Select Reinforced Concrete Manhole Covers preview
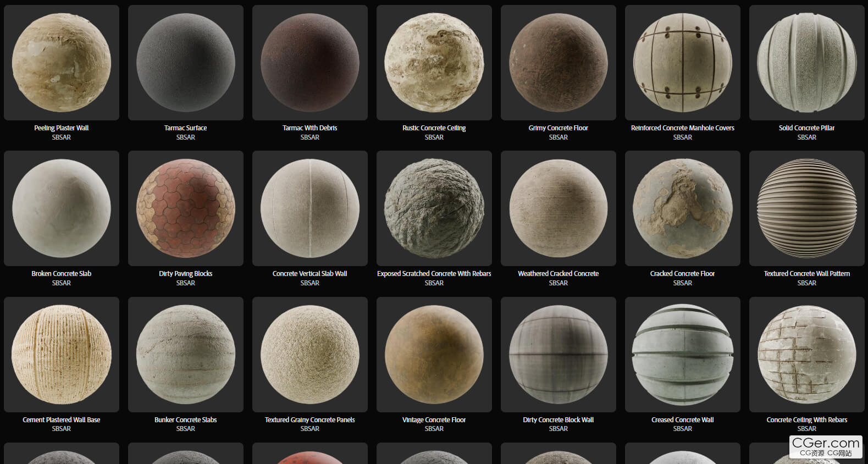The height and width of the screenshot is (464, 868). (x=683, y=63)
